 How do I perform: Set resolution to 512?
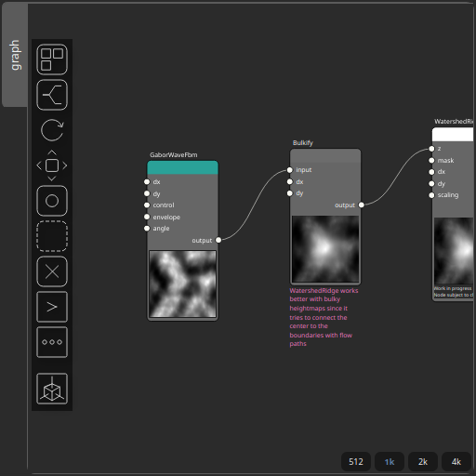(x=356, y=462)
